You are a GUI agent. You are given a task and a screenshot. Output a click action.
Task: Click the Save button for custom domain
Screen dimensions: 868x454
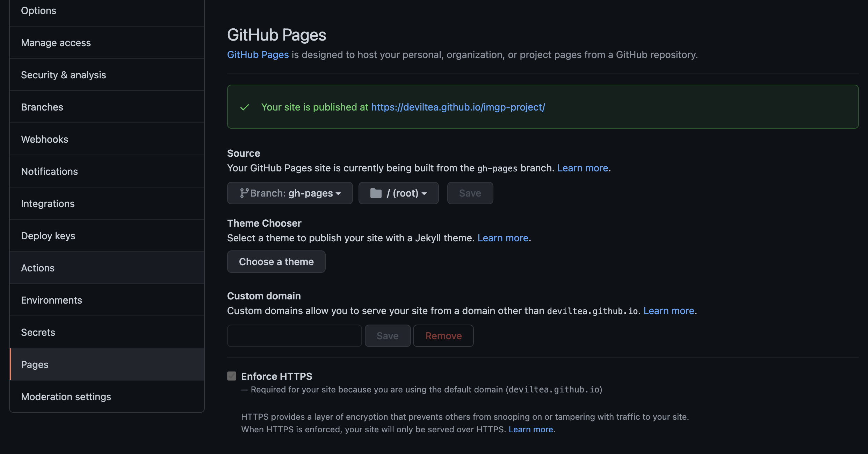388,336
